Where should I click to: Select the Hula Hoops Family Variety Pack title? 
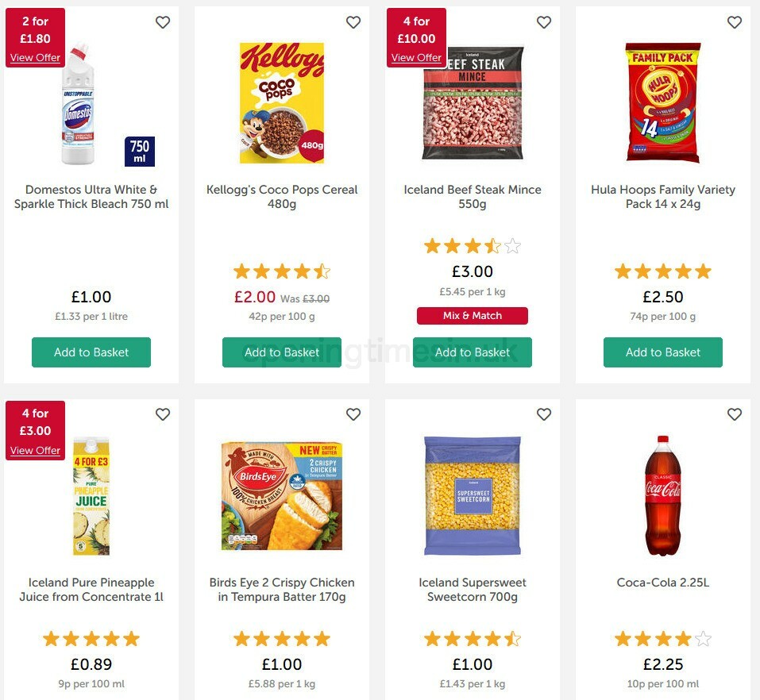(663, 197)
